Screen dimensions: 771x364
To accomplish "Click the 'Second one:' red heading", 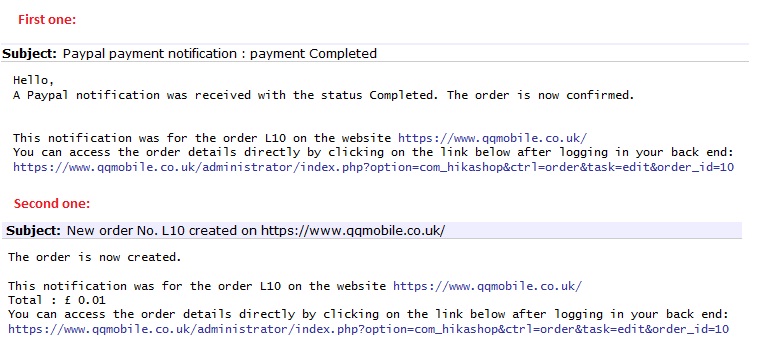I will (x=52, y=203).
